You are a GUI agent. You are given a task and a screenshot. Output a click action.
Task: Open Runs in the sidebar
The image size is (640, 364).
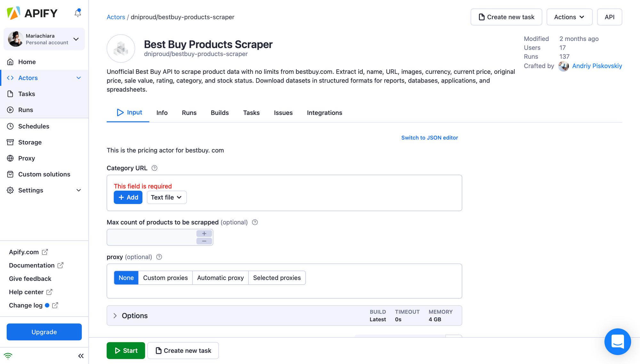(x=44, y=110)
